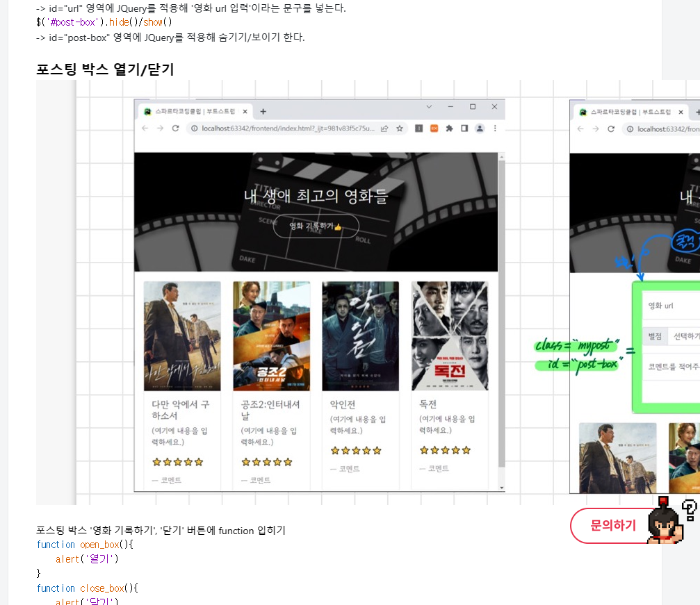Click forward arrow in second browser window

point(596,129)
